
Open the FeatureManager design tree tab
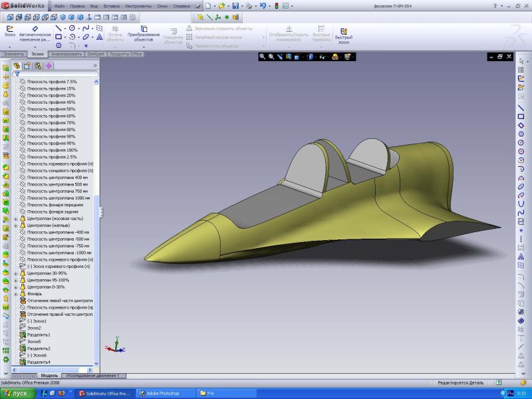click(17, 65)
